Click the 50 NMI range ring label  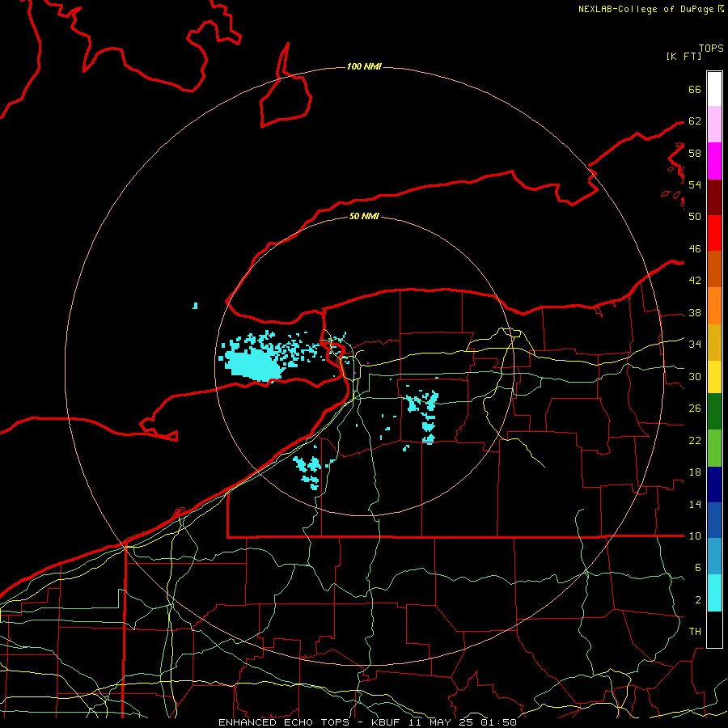[364, 216]
